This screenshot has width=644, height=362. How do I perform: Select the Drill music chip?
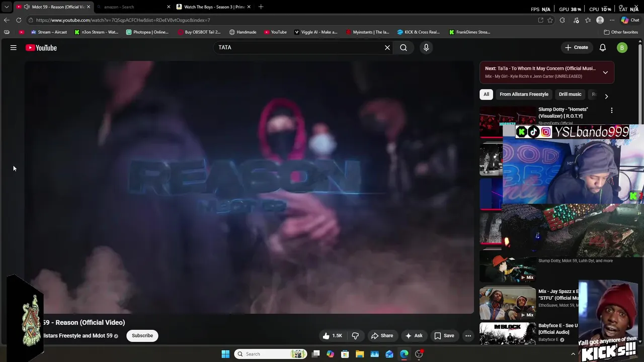(x=570, y=94)
